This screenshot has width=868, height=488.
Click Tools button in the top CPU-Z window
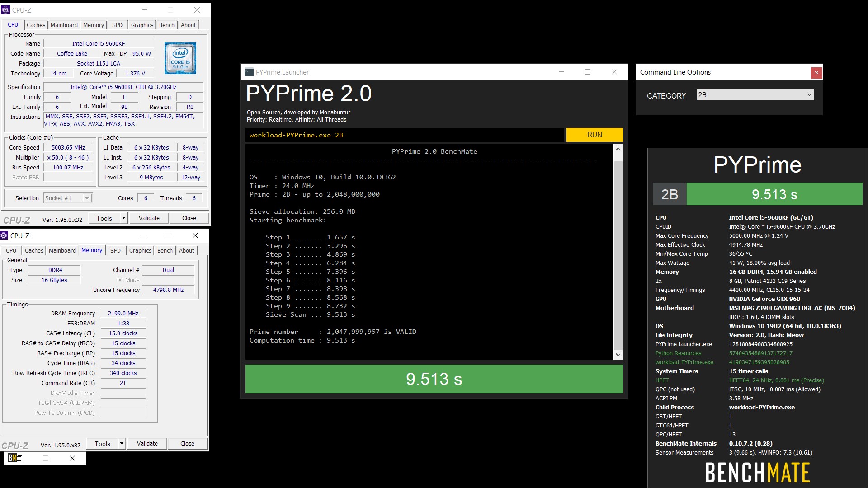(x=104, y=218)
